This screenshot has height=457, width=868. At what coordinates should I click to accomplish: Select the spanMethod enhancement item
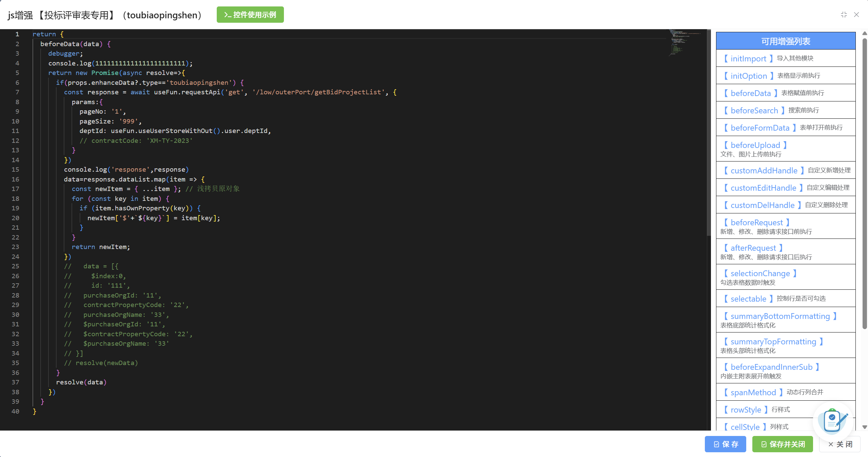753,392
